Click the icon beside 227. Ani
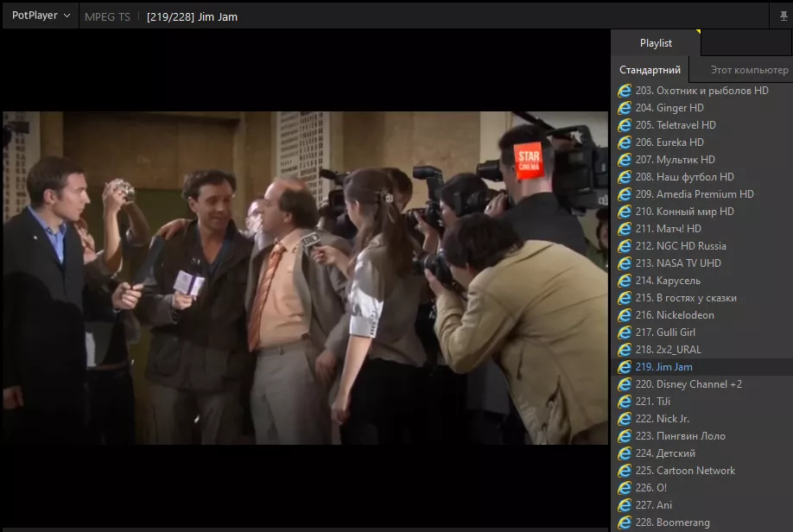 pos(625,504)
